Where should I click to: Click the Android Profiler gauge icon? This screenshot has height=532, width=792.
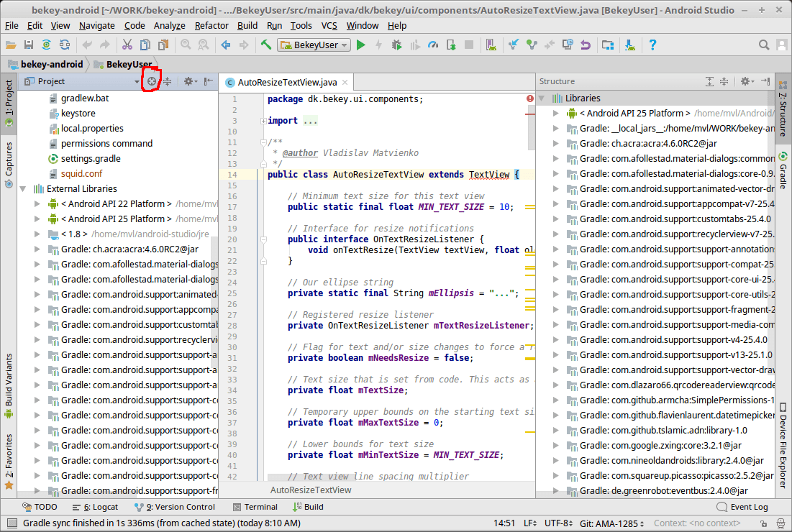click(432, 45)
